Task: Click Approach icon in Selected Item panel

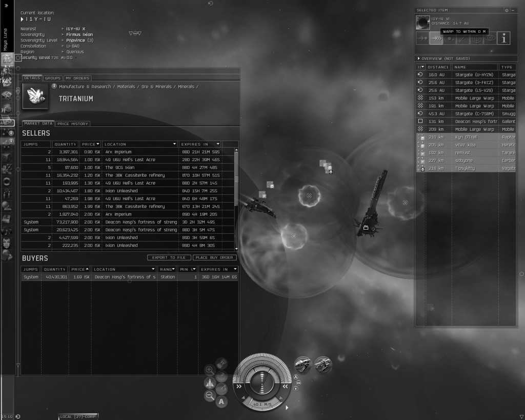Action: (x=422, y=38)
